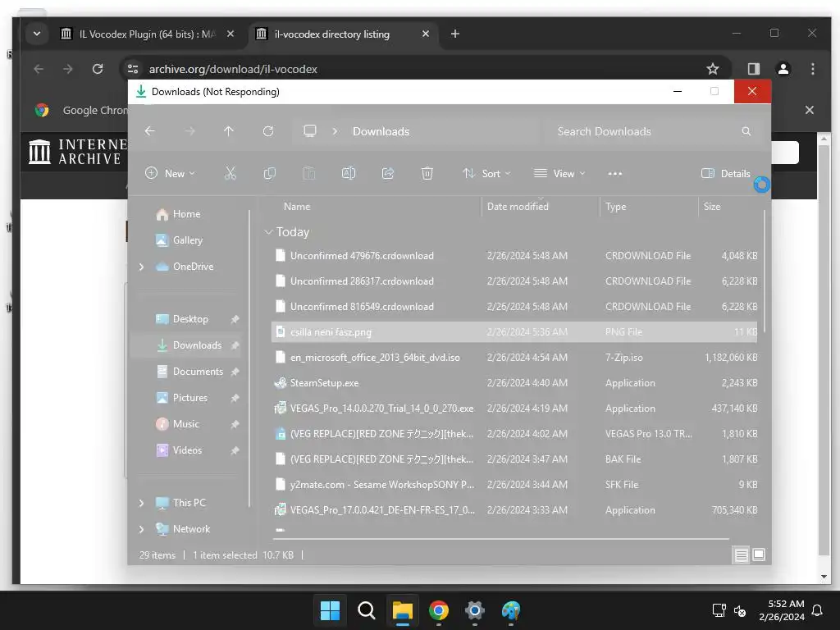Click the Chrome address bar URL
The width and height of the screenshot is (840, 630).
click(x=233, y=69)
